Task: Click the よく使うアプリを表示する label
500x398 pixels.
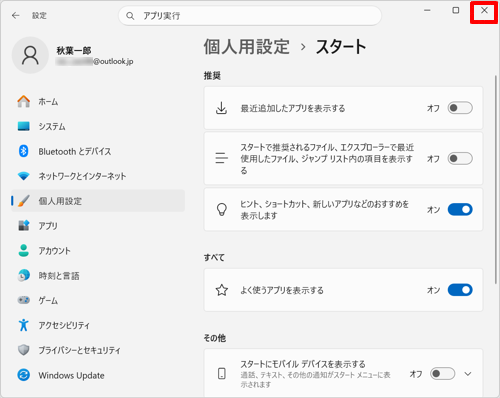Action: click(282, 290)
